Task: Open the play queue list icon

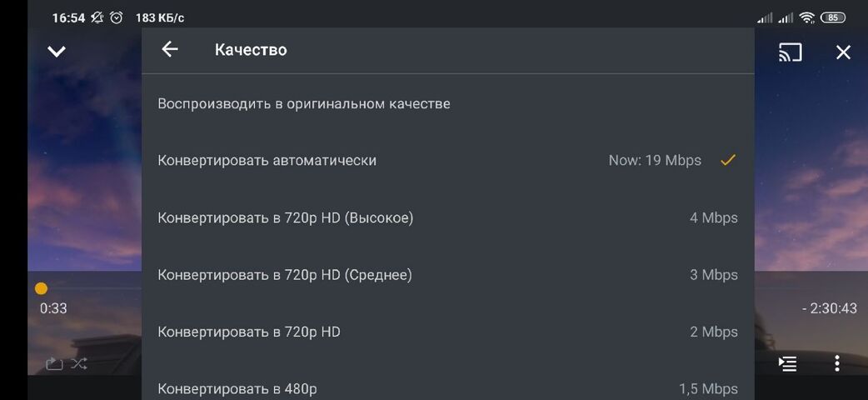Action: [787, 363]
